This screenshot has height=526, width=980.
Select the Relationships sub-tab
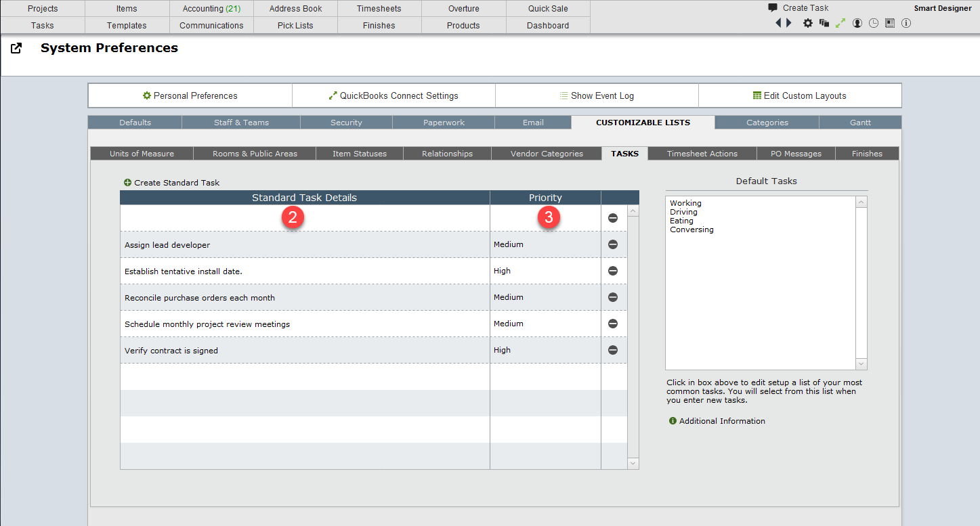click(x=447, y=154)
